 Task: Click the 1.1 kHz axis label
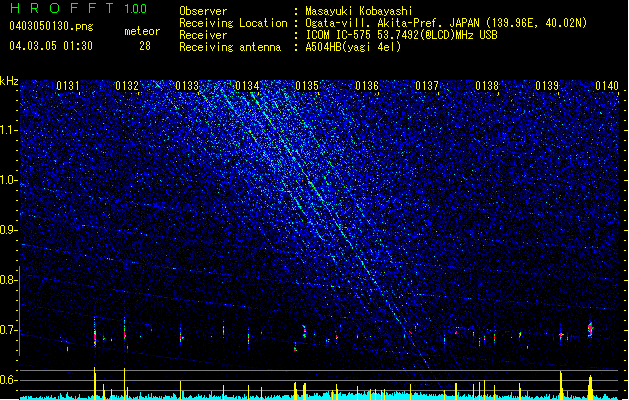point(9,130)
